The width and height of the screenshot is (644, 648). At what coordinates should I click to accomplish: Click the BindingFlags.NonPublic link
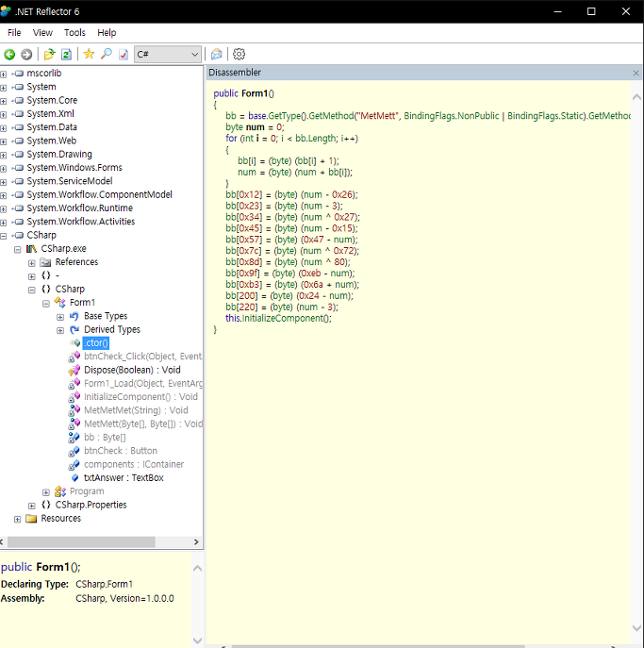pos(452,116)
